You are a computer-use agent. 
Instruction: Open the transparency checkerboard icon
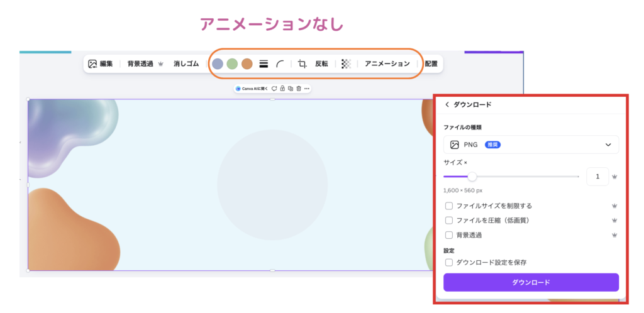(346, 63)
